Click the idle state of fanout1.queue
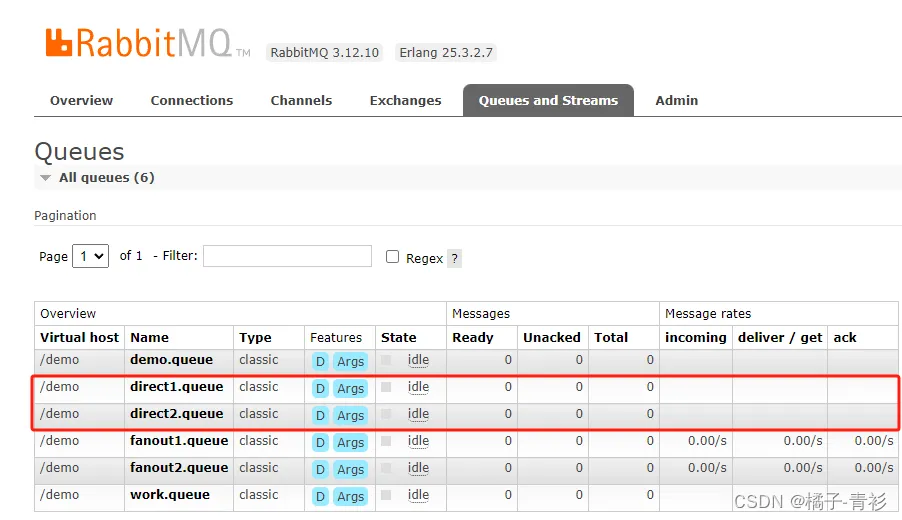 (x=418, y=441)
